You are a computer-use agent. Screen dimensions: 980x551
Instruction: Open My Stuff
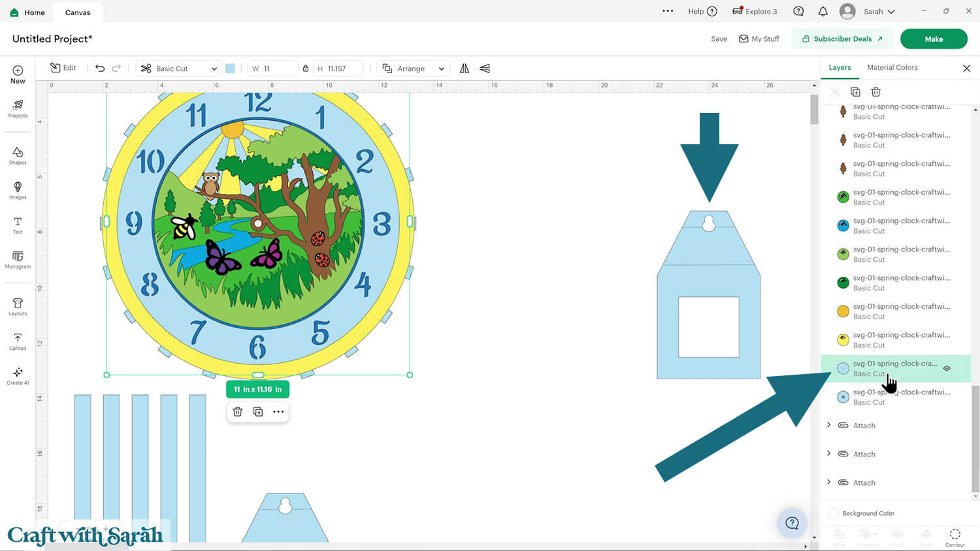point(759,39)
